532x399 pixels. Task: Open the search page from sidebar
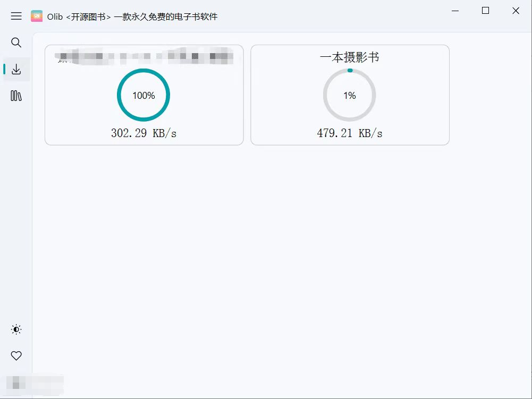pos(16,43)
